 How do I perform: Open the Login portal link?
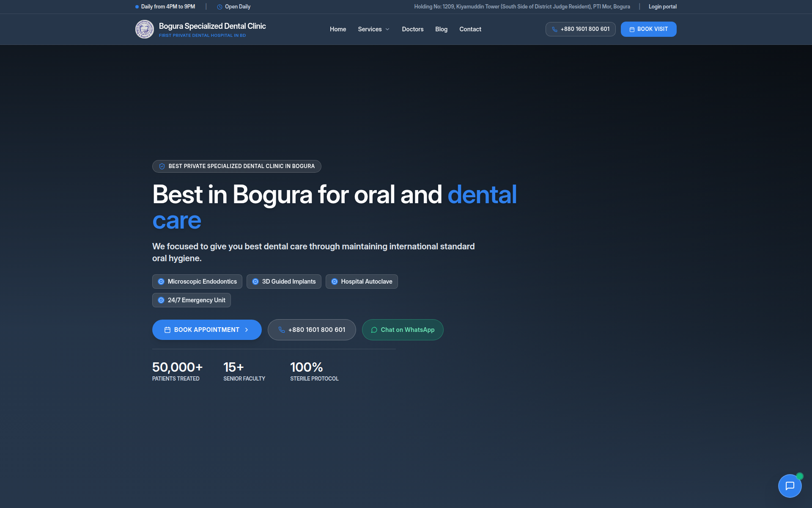[663, 7]
